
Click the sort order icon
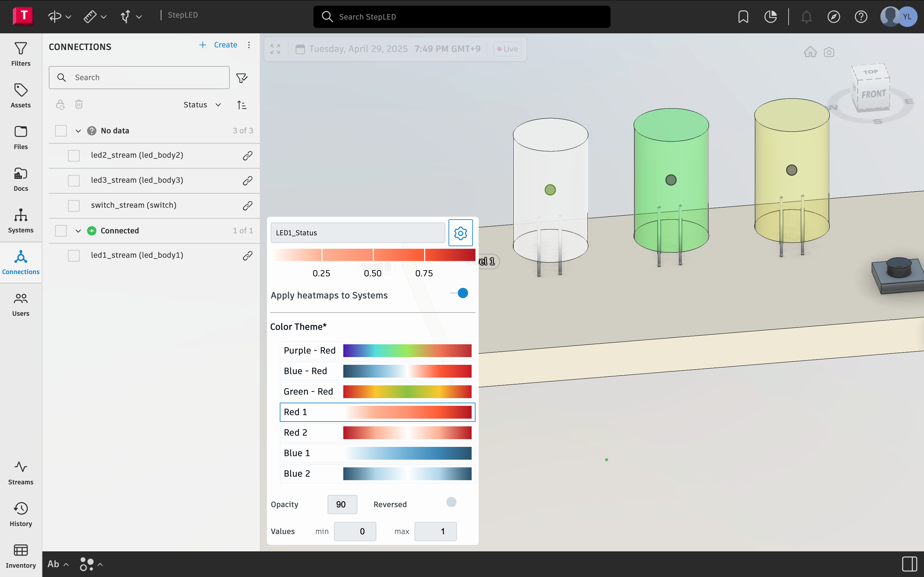(242, 105)
